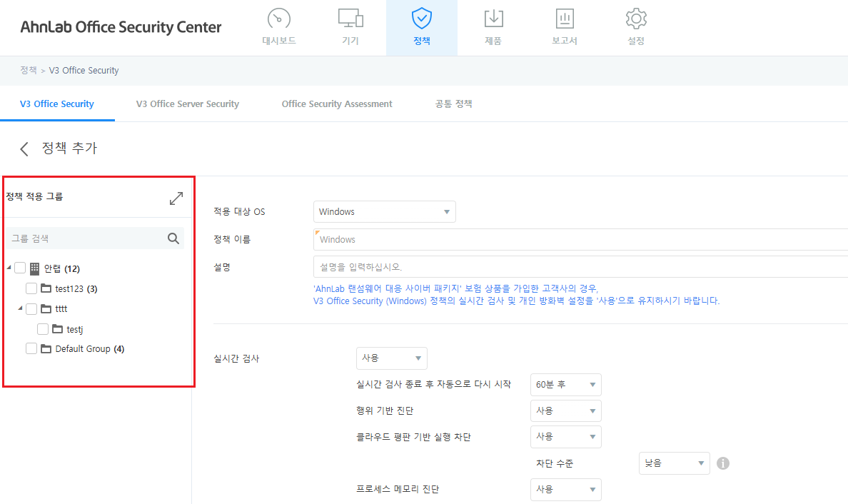Expand the 정책 적용 그룹 panel with the arrow icon
Screen dimensions: 848x504
point(176,198)
